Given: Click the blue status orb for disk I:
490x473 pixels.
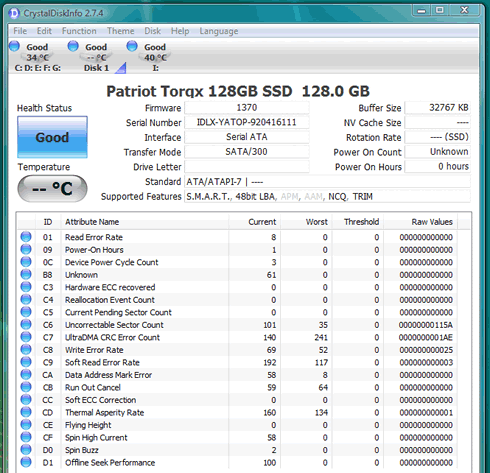Looking at the screenshot, I should 132,46.
